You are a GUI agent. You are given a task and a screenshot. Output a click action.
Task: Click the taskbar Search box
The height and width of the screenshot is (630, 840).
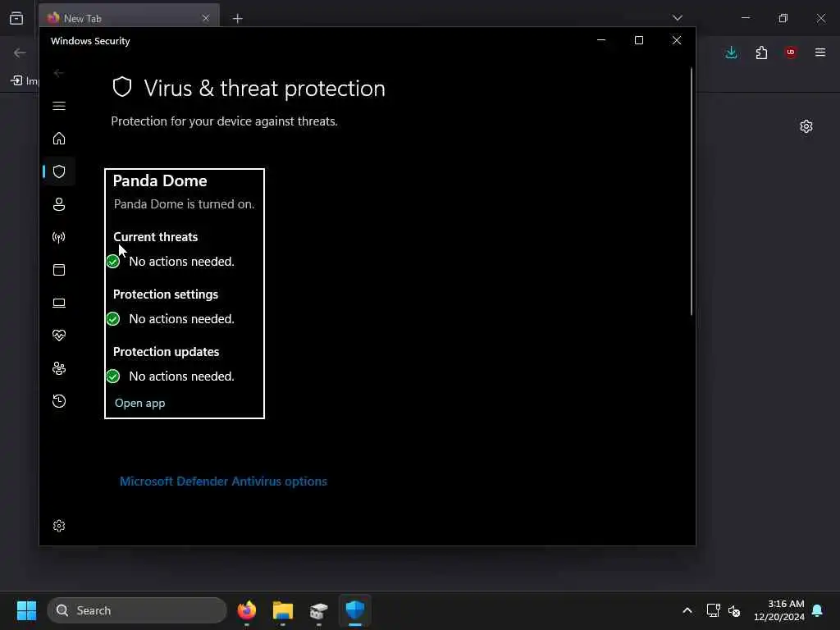click(x=137, y=610)
